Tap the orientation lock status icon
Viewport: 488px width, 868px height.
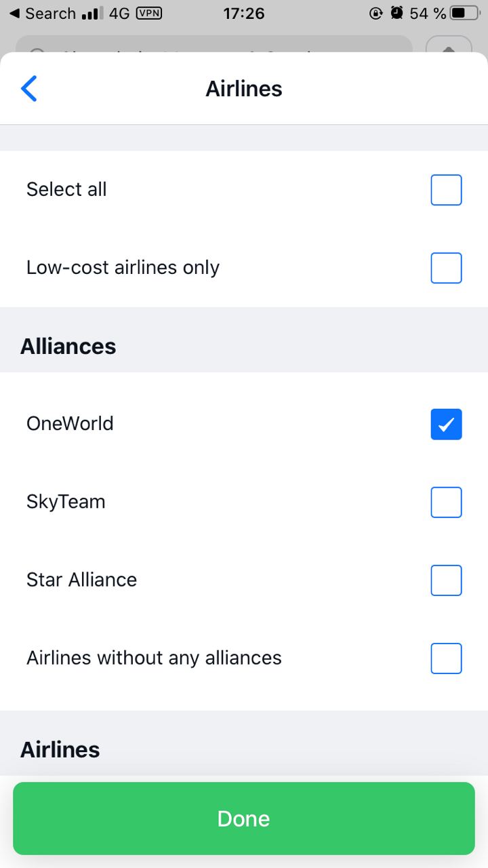pos(376,13)
